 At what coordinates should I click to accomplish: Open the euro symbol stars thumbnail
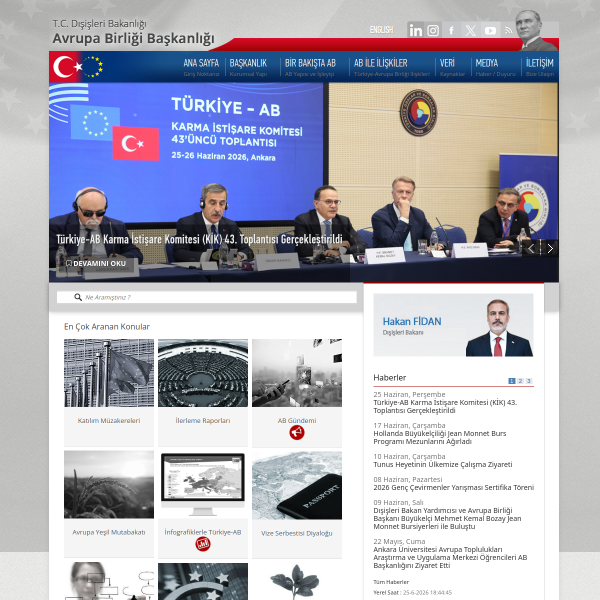tap(203, 581)
